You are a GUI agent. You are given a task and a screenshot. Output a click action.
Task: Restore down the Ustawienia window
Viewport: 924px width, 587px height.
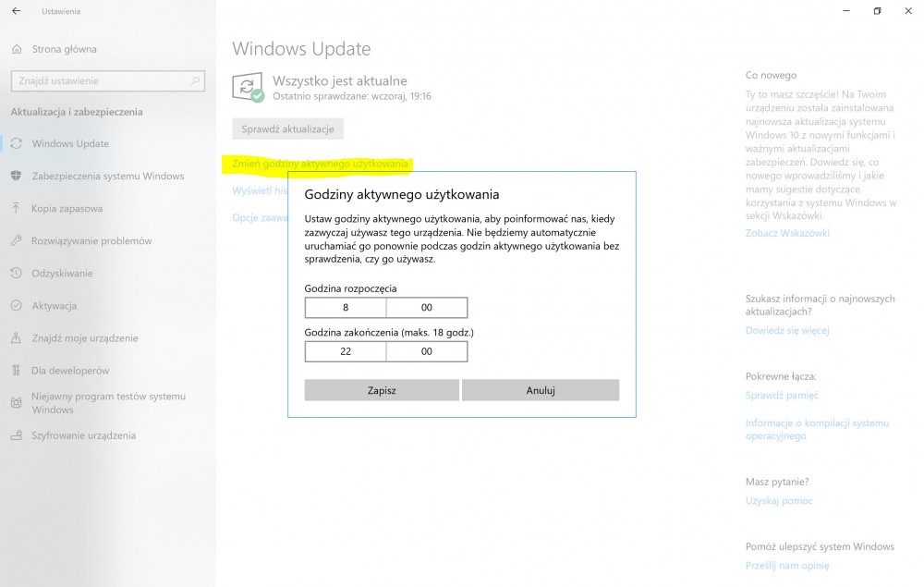[877, 10]
